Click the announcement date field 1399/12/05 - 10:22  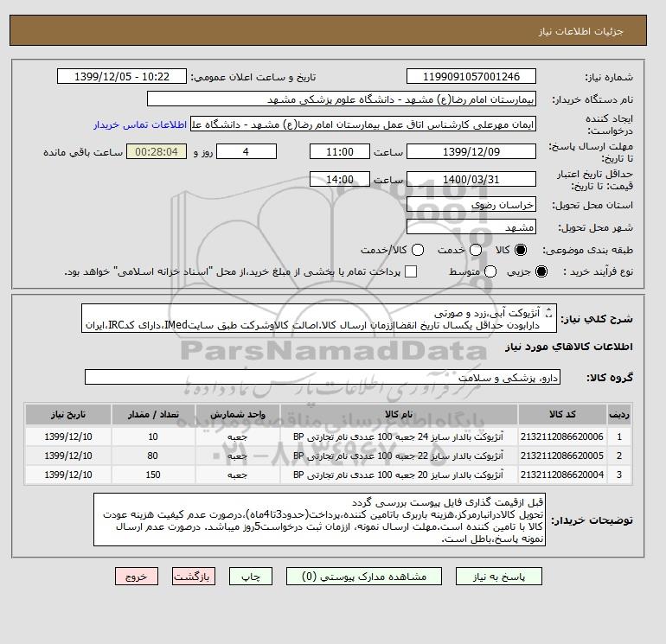[121, 76]
